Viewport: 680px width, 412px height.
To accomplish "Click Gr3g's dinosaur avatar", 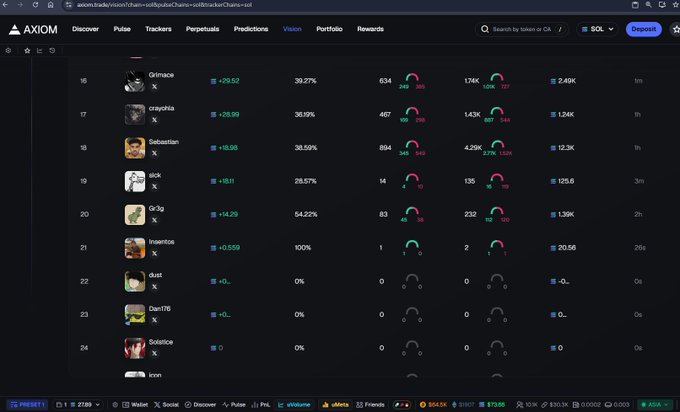I will 135,215.
